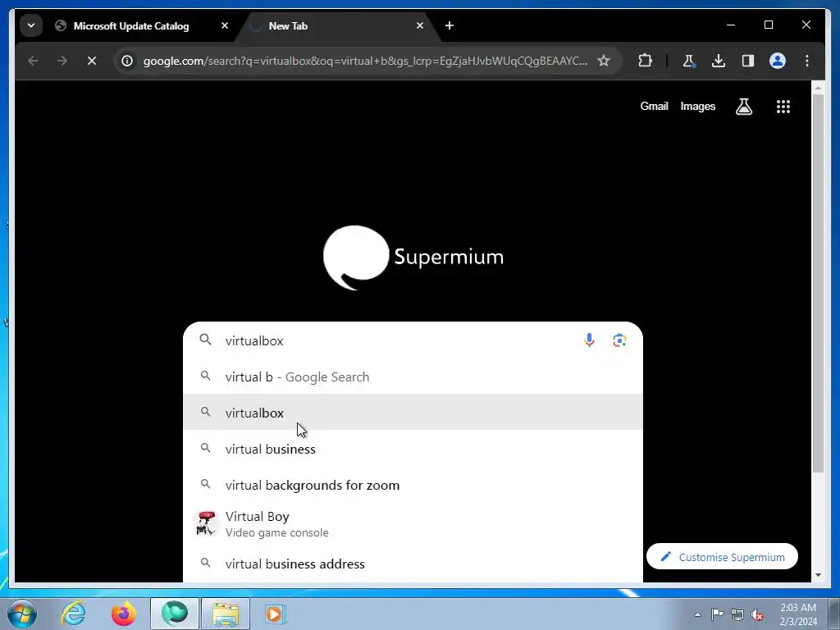Open Windows Media Player from taskbar
Viewport: 840px width, 630px height.
tap(276, 614)
